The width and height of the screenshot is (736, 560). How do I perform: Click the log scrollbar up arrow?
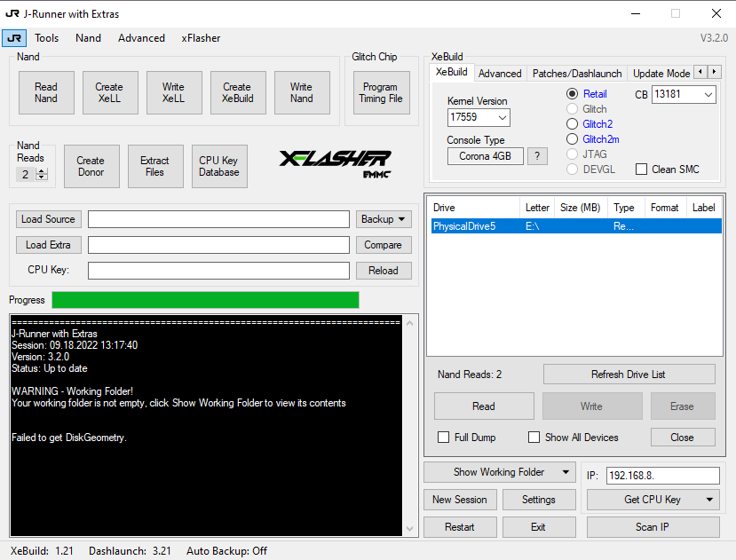[x=410, y=323]
